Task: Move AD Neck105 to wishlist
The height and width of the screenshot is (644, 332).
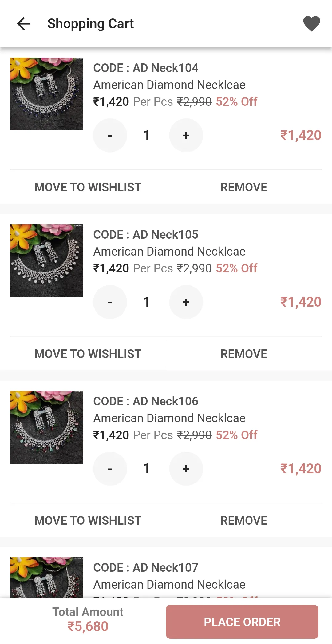Action: pos(88,354)
